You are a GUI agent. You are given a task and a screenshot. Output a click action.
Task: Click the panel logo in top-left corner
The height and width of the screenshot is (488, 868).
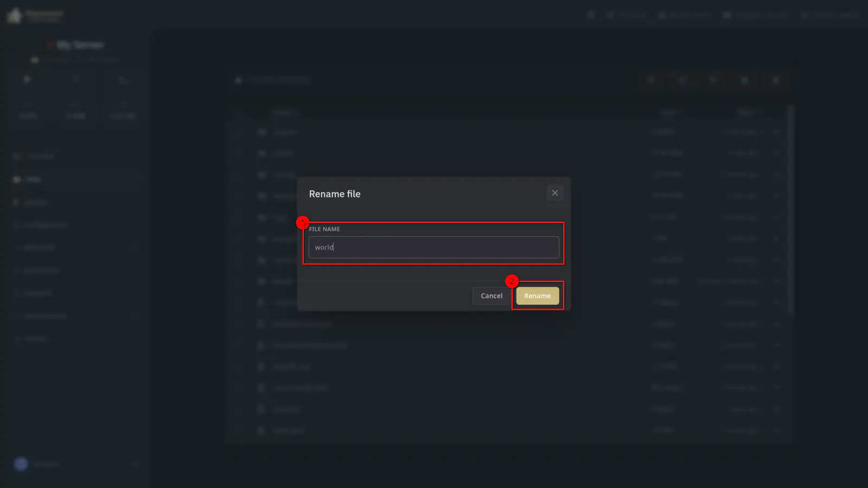pyautogui.click(x=15, y=15)
